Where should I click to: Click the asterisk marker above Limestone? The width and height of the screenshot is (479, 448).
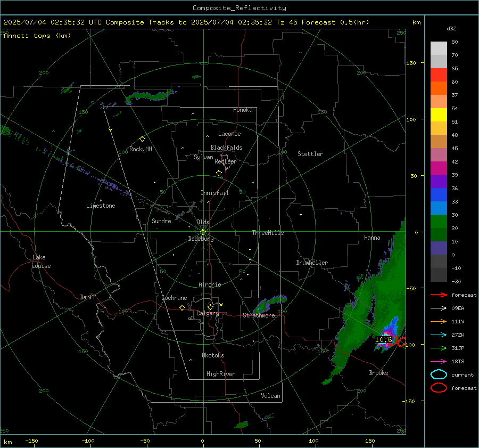coord(101,201)
